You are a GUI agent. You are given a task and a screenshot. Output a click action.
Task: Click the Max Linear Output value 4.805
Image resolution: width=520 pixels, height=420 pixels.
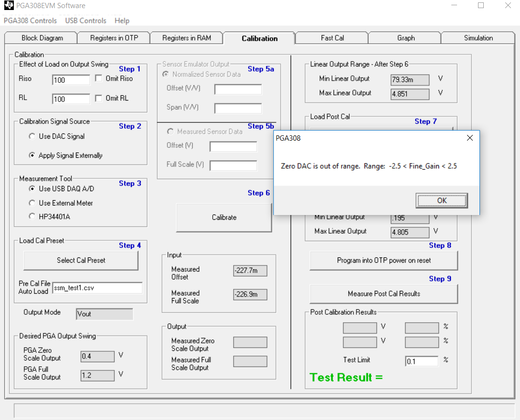click(410, 232)
